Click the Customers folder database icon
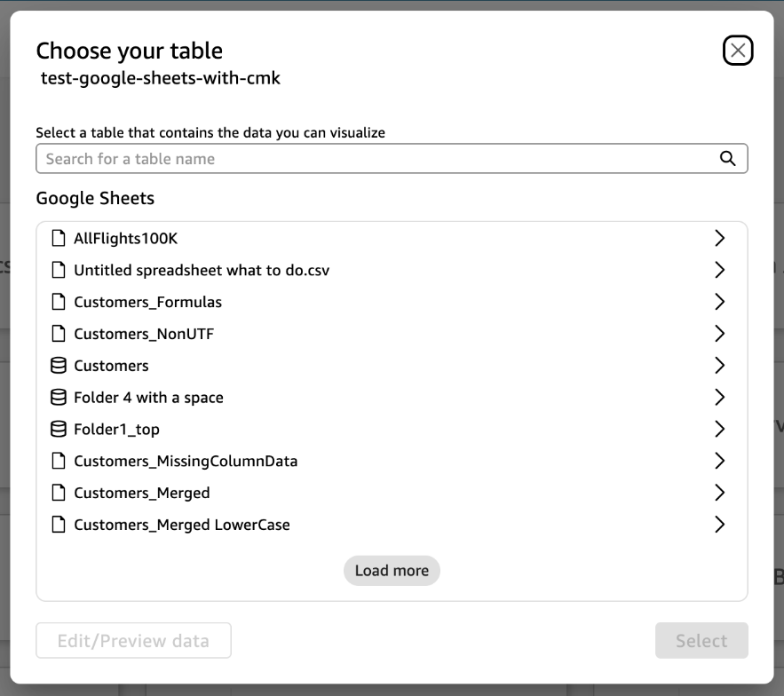This screenshot has width=784, height=696. [x=59, y=366]
